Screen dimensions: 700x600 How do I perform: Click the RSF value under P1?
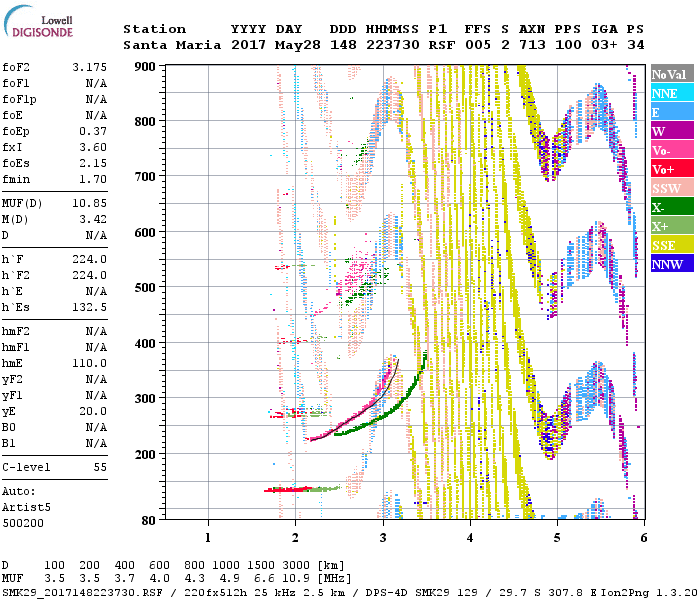(x=442, y=45)
